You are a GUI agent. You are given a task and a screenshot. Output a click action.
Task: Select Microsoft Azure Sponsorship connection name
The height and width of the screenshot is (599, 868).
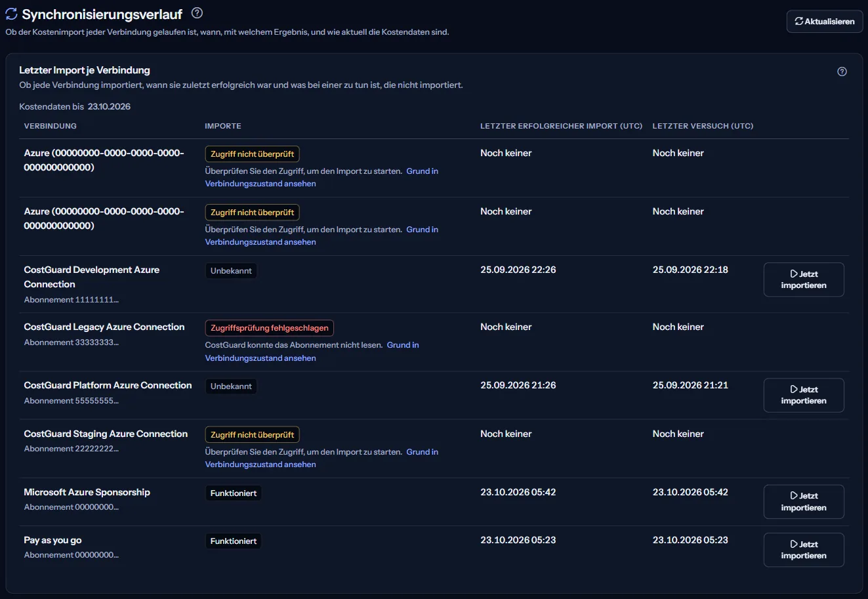[87, 492]
